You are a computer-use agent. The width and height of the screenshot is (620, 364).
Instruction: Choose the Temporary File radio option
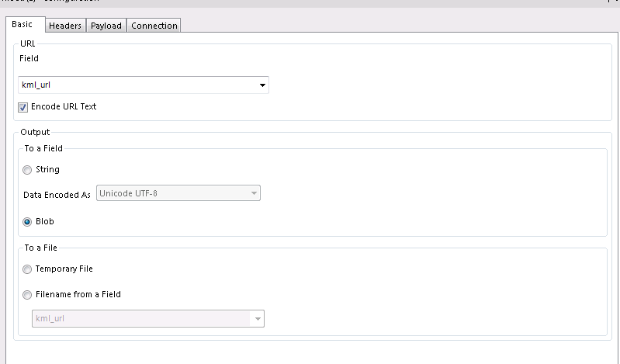(27, 269)
